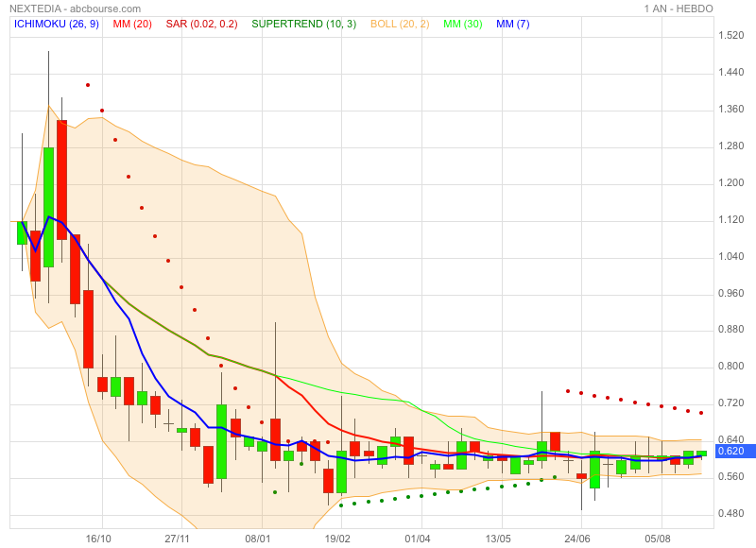Click the 24/06 date axis label
Screen dimensions: 756x548
pyautogui.click(x=577, y=539)
